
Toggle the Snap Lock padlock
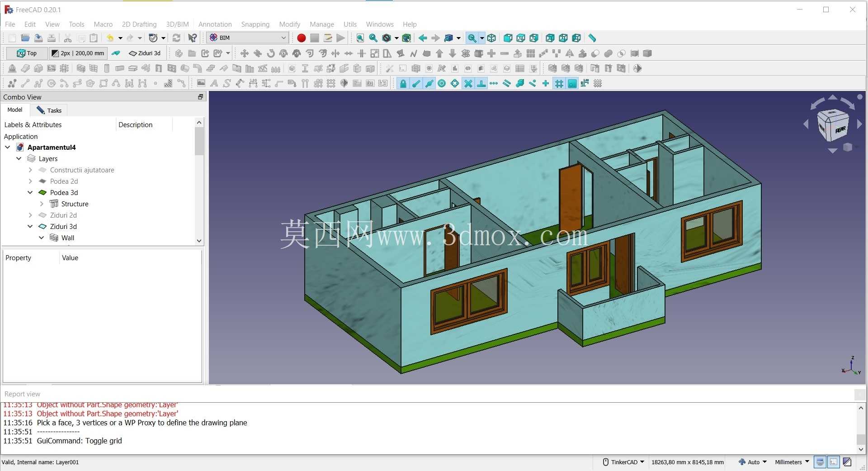pyautogui.click(x=403, y=83)
